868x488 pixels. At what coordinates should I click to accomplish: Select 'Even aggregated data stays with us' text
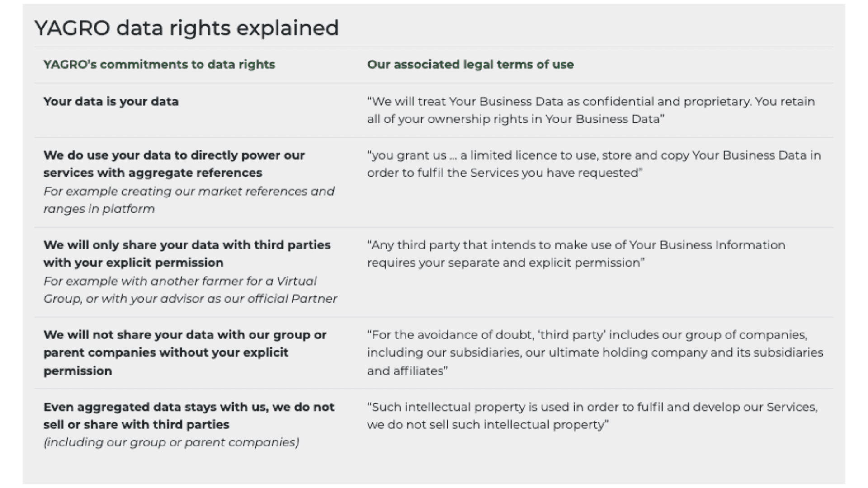pyautogui.click(x=189, y=416)
